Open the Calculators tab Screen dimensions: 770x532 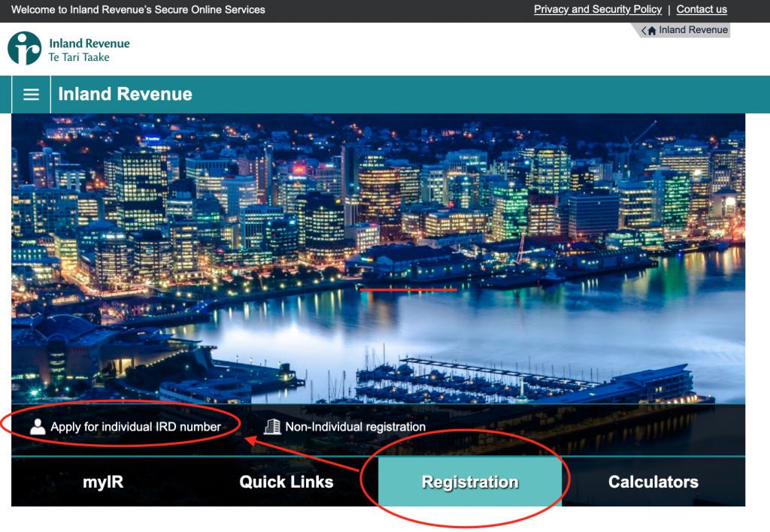[653, 482]
